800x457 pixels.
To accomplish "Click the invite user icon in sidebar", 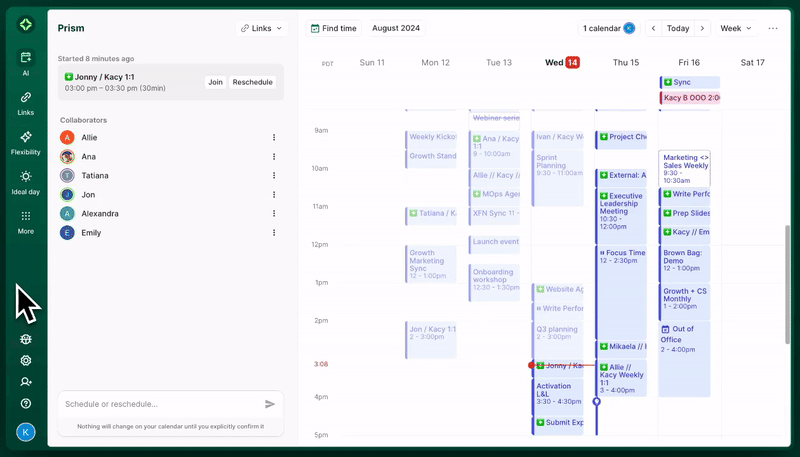I will 26,382.
